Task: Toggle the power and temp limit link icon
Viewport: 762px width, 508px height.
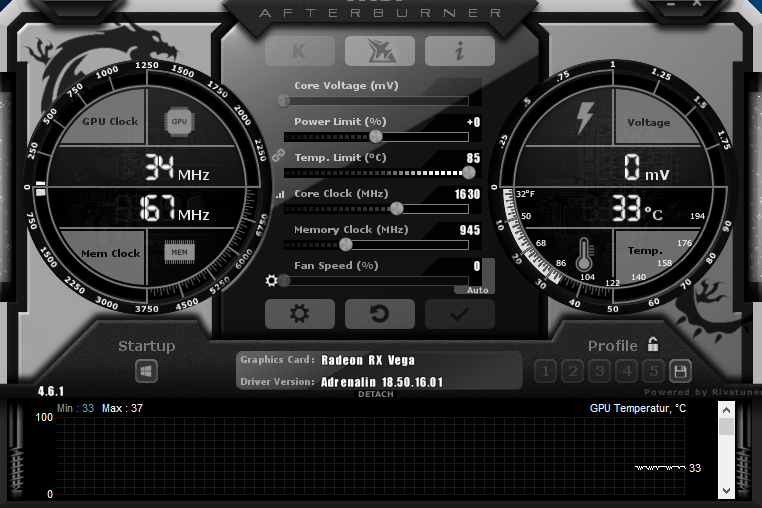Action: pos(278,156)
